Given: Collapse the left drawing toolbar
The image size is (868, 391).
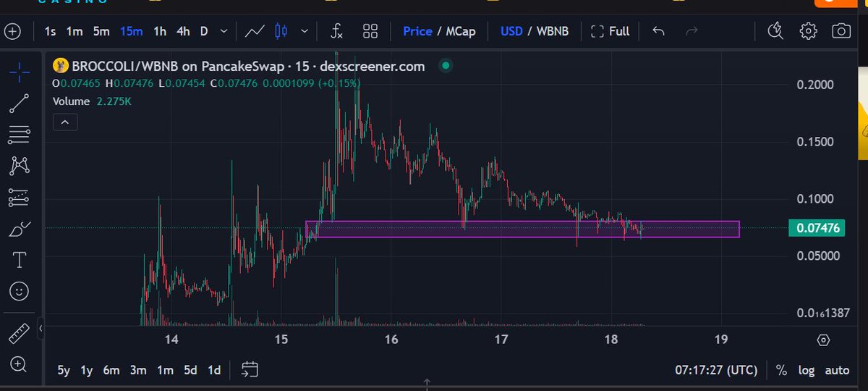Looking at the screenshot, I should pos(41,329).
